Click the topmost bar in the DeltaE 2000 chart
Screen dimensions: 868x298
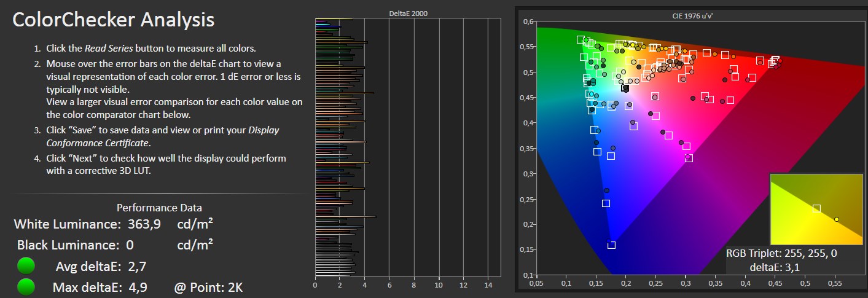(334, 20)
